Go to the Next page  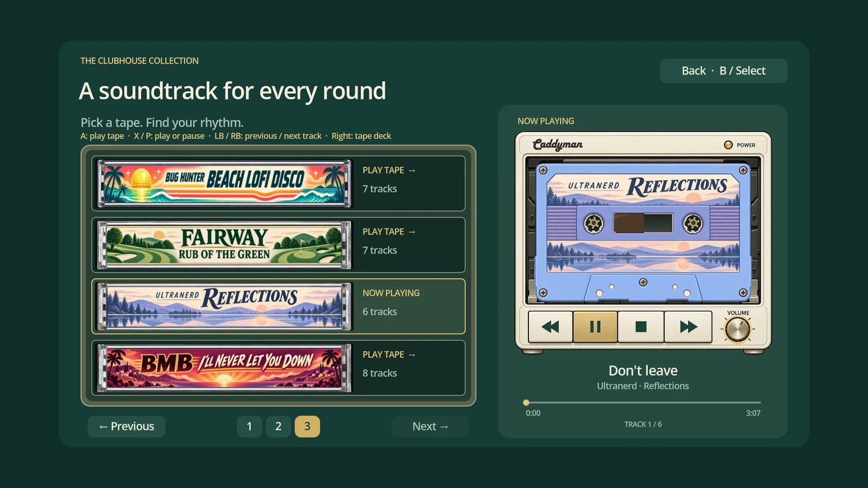click(x=430, y=426)
